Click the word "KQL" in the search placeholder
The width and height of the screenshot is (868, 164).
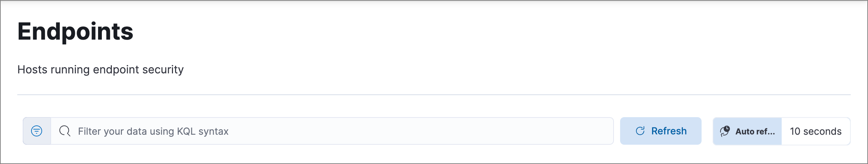click(186, 131)
